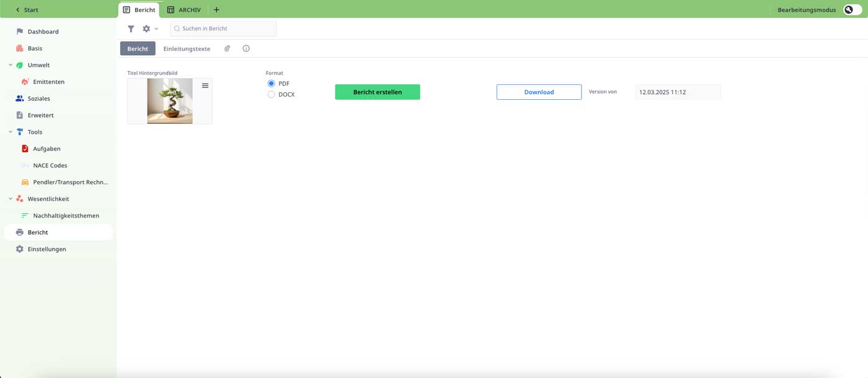The height and width of the screenshot is (378, 868).
Task: Open the Dashboard via its flag icon
Action: point(19,31)
